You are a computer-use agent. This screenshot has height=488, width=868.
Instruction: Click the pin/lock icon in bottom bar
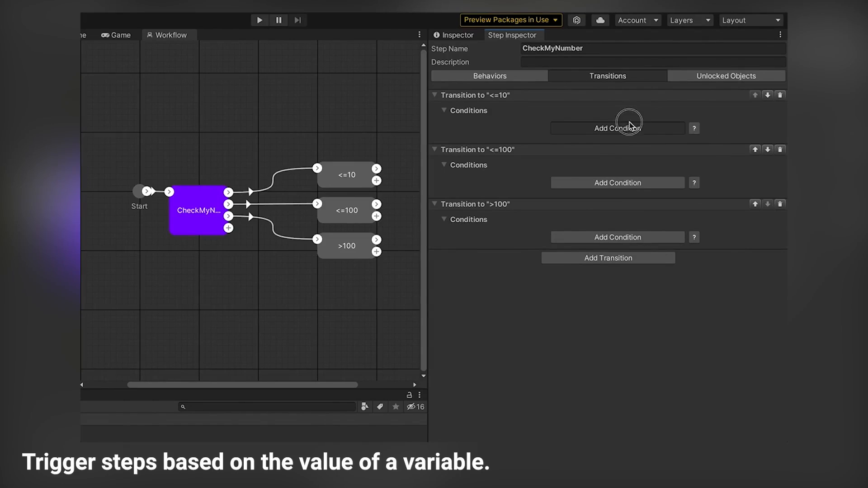pos(409,394)
